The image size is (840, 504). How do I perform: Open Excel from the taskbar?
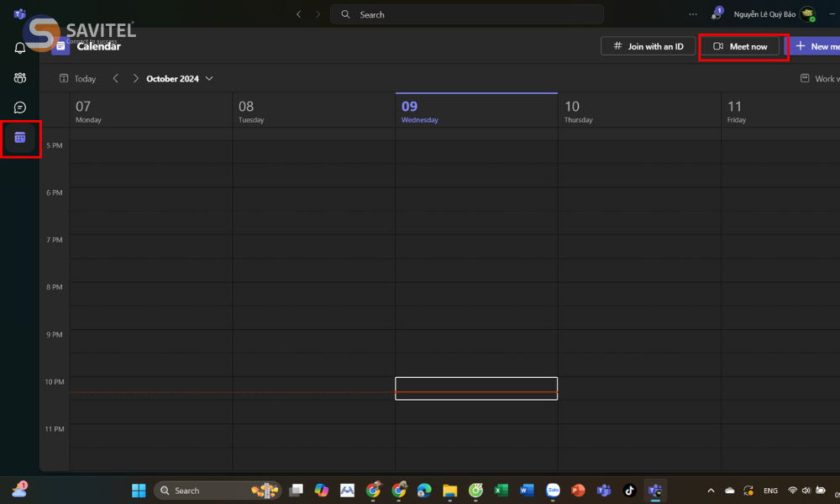pyautogui.click(x=501, y=490)
